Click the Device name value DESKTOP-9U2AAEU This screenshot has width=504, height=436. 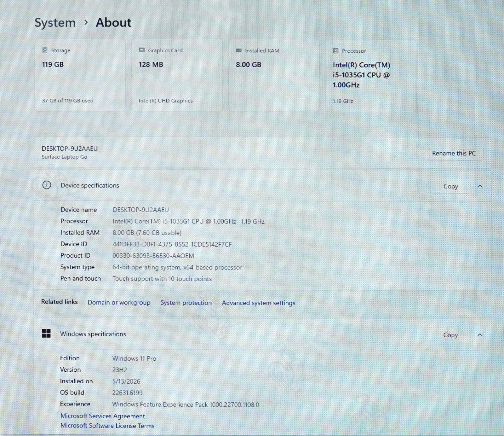[140, 210]
